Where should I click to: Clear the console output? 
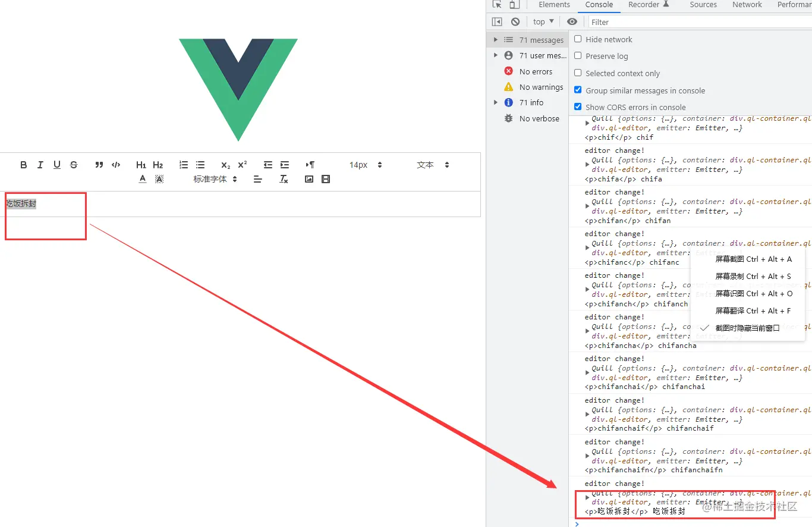(x=515, y=21)
